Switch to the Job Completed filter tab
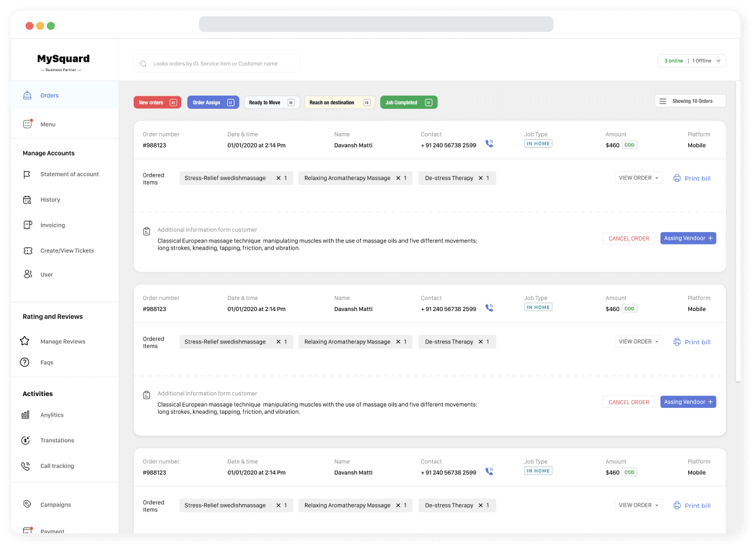This screenshot has height=549, width=756. [x=408, y=102]
